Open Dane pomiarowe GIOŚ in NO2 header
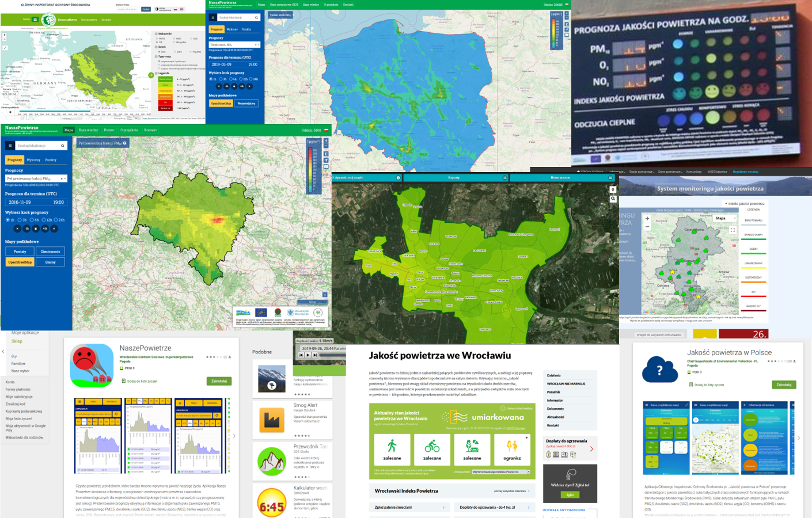This screenshot has width=812, height=518. click(x=284, y=5)
